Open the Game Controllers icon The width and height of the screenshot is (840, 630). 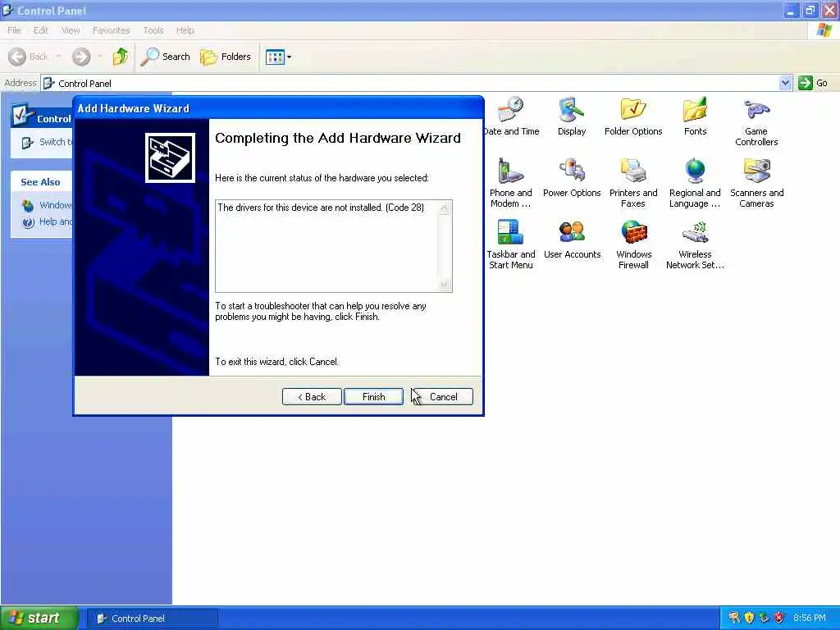click(x=756, y=121)
